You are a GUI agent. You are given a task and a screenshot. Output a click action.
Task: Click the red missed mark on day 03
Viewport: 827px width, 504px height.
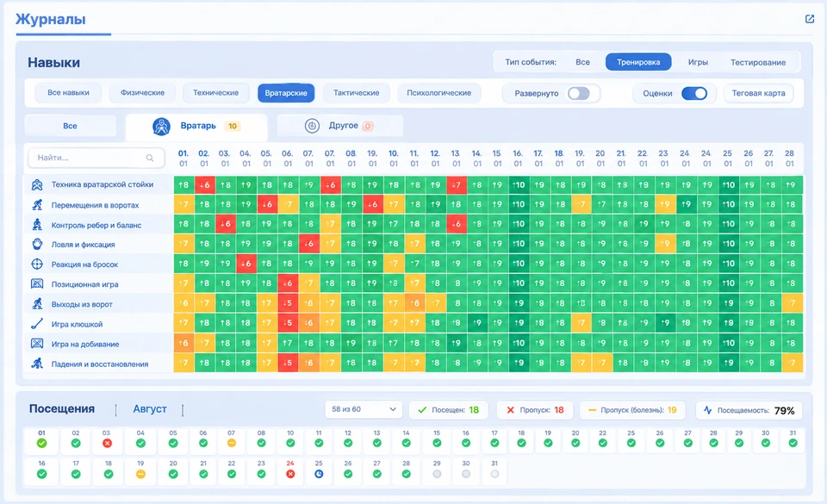point(107,444)
